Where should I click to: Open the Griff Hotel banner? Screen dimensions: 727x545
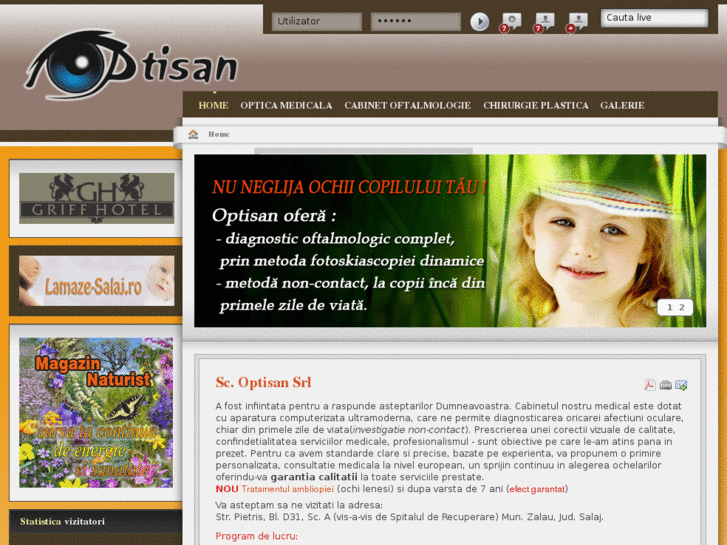click(x=96, y=198)
